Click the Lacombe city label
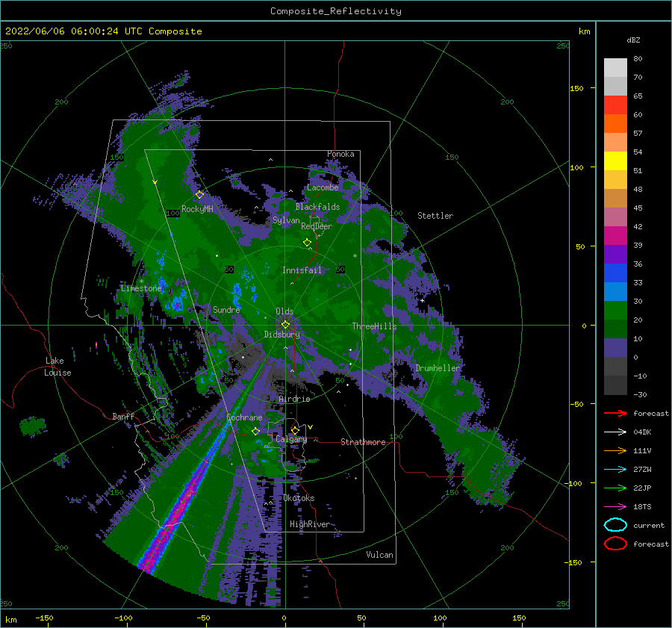The height and width of the screenshot is (628, 672). 323,187
